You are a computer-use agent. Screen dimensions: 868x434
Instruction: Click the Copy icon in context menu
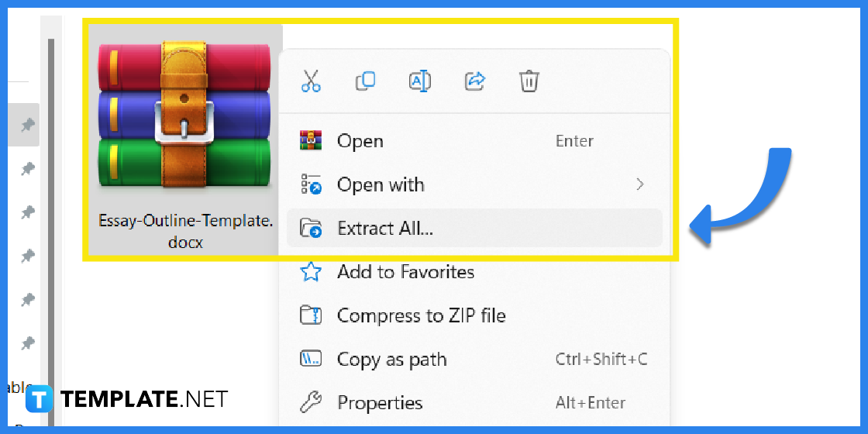(x=365, y=81)
